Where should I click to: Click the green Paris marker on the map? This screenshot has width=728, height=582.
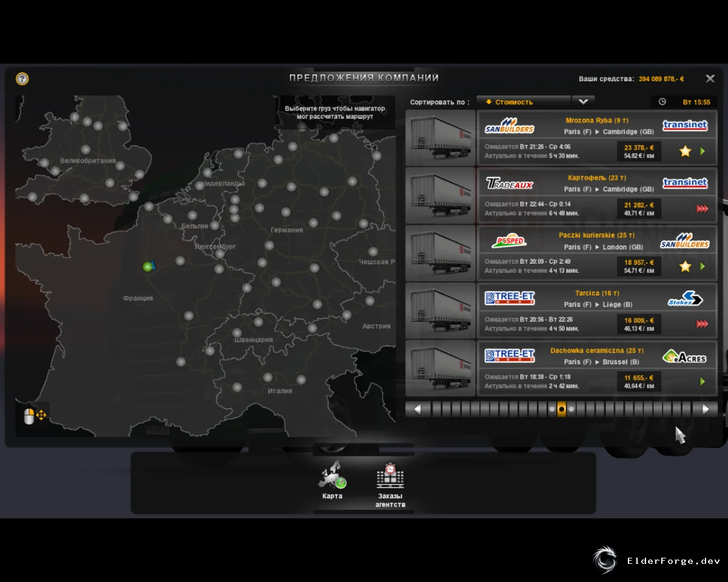pos(147,266)
